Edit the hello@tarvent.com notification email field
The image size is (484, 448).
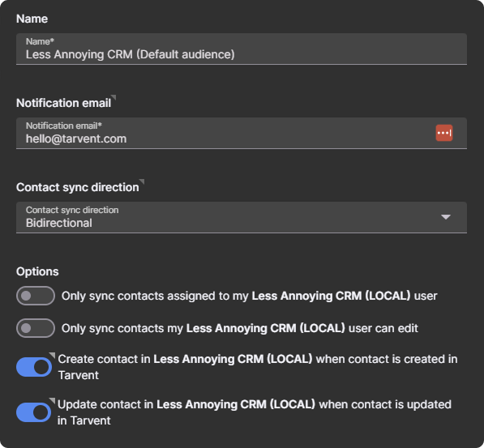(242, 133)
